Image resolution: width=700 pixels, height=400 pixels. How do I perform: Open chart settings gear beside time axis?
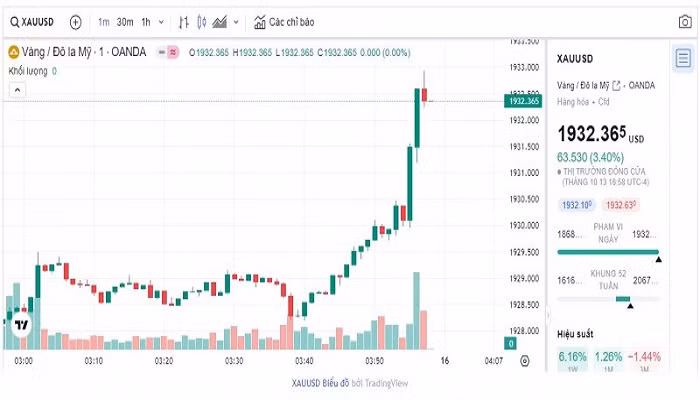click(525, 360)
